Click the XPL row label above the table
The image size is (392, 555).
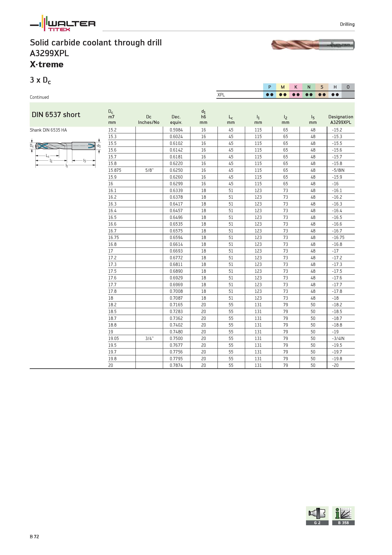[x=221, y=95]
